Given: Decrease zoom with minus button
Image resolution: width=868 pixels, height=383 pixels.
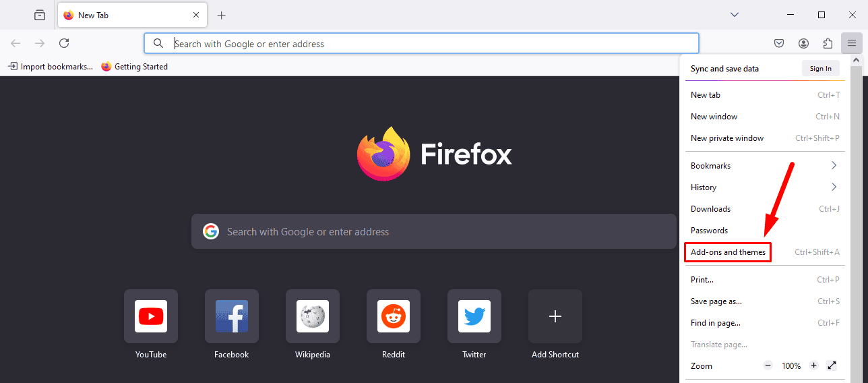Looking at the screenshot, I should click(768, 365).
